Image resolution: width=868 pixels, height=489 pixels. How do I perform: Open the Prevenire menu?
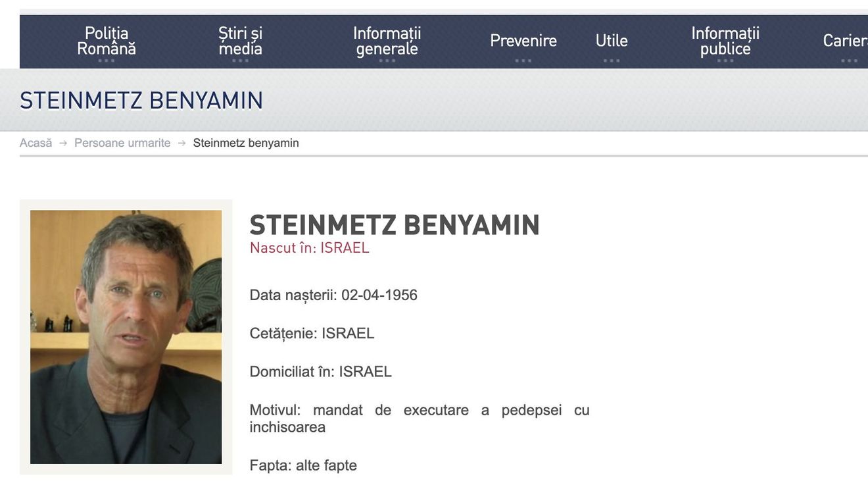click(523, 41)
